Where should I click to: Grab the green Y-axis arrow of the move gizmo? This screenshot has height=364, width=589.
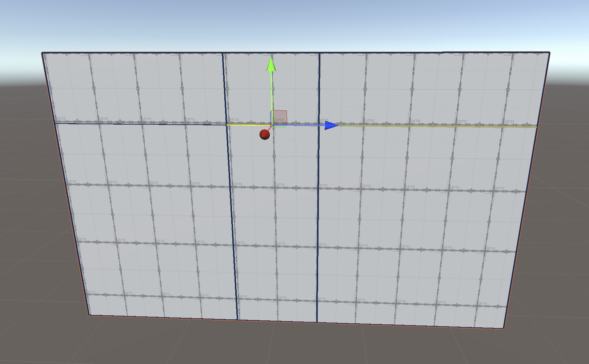(x=271, y=64)
